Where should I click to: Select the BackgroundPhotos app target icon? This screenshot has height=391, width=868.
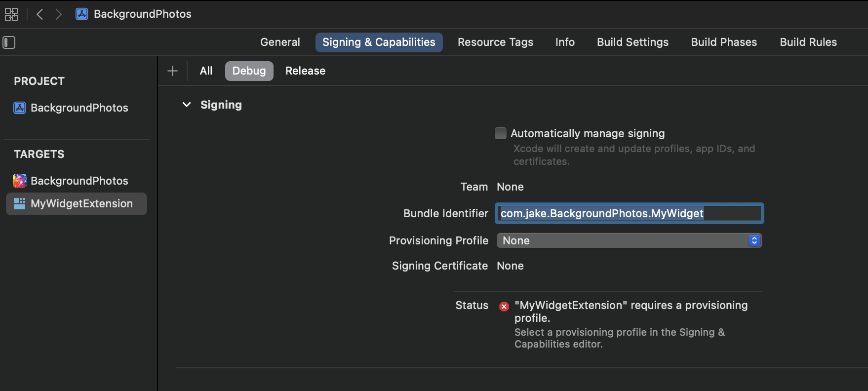(x=20, y=181)
